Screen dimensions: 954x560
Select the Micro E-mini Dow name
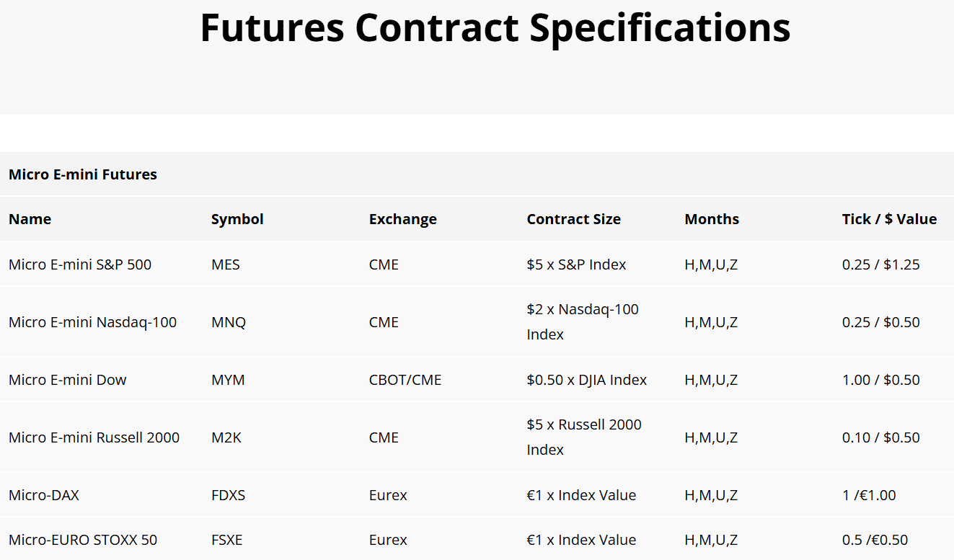tap(68, 380)
